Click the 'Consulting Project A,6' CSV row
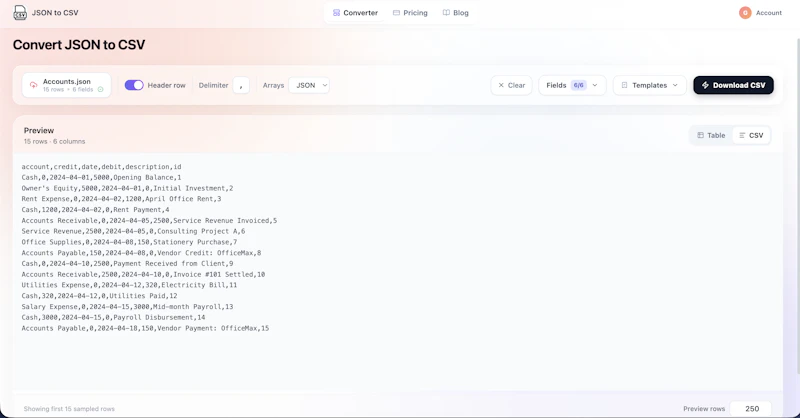The height and width of the screenshot is (418, 800). pyautogui.click(x=133, y=231)
